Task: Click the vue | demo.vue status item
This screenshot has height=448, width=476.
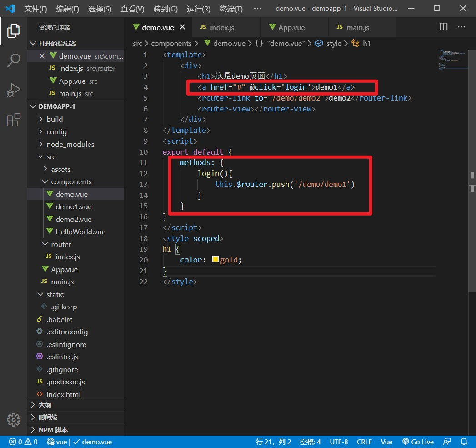Action: pyautogui.click(x=79, y=442)
